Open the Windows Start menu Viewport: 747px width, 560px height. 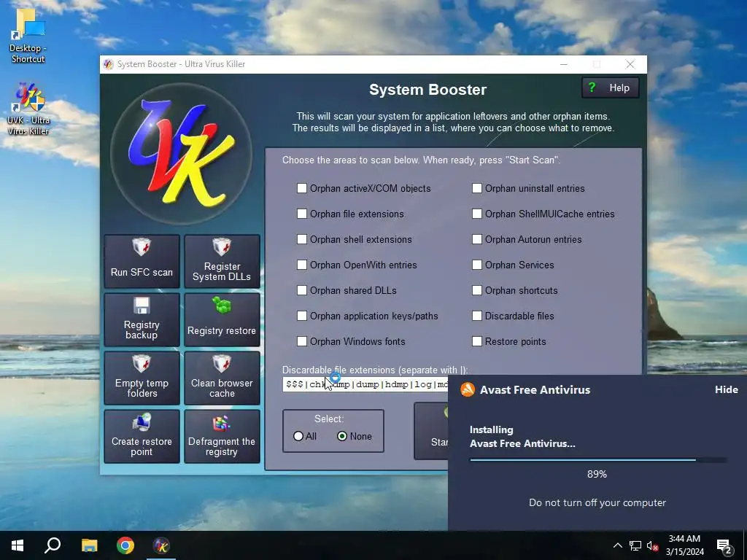tap(18, 545)
